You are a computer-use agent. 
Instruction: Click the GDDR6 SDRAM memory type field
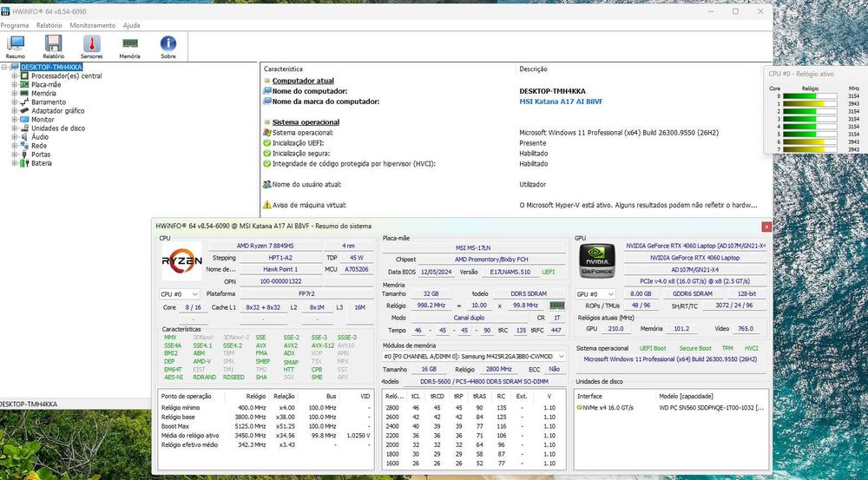pyautogui.click(x=693, y=294)
